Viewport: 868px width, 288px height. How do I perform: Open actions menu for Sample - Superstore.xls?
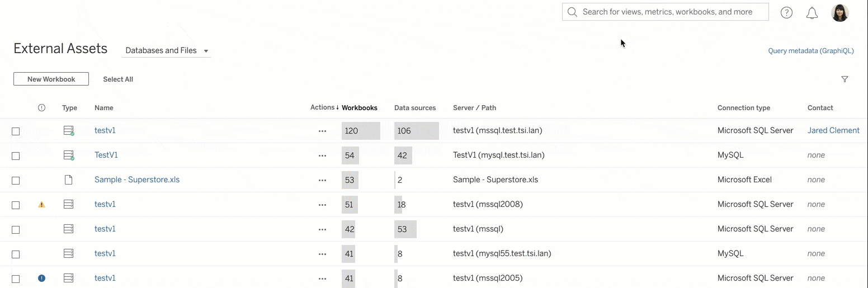click(x=322, y=180)
